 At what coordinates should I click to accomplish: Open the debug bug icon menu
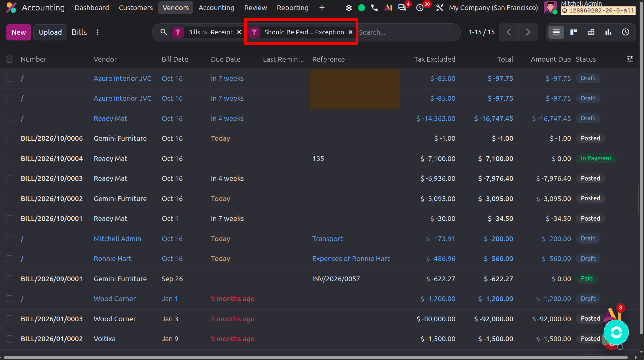click(x=349, y=8)
